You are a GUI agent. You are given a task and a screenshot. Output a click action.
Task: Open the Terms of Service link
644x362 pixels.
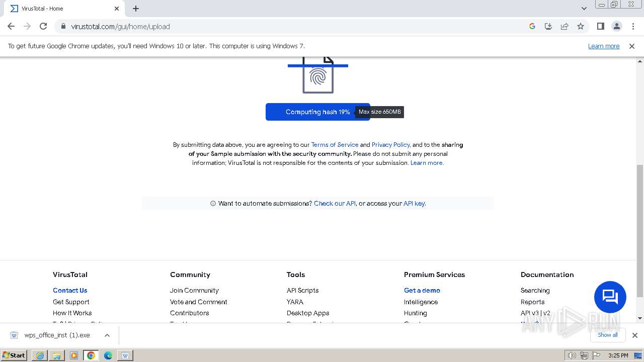tap(335, 145)
